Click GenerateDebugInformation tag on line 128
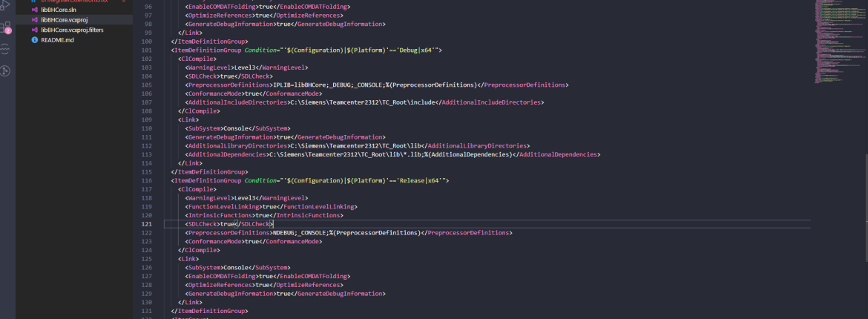 [230, 294]
